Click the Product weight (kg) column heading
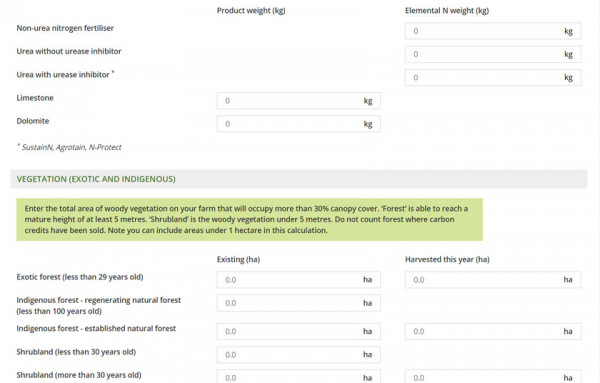This screenshot has width=600, height=383. click(x=251, y=11)
